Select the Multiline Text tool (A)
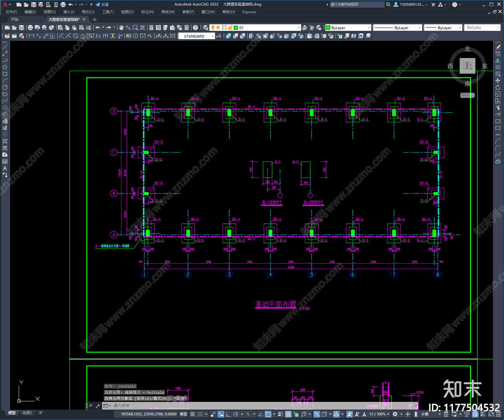504x420 pixels. coord(5,168)
